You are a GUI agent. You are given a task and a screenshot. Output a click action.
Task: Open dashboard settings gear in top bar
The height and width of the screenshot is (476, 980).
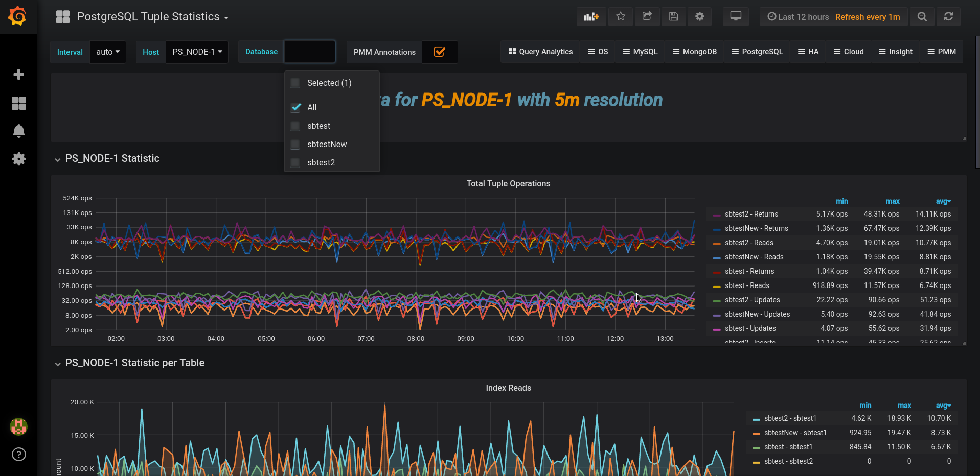(x=700, y=17)
